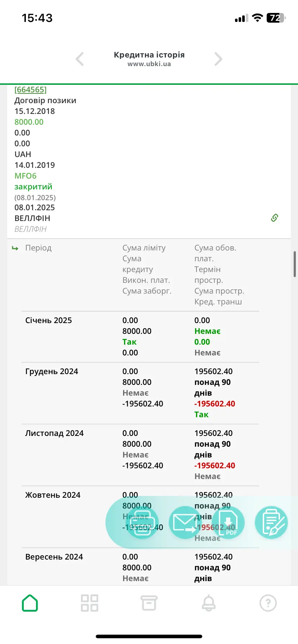298x644 pixels.
Task: Open the archive box tab
Action: click(x=149, y=603)
